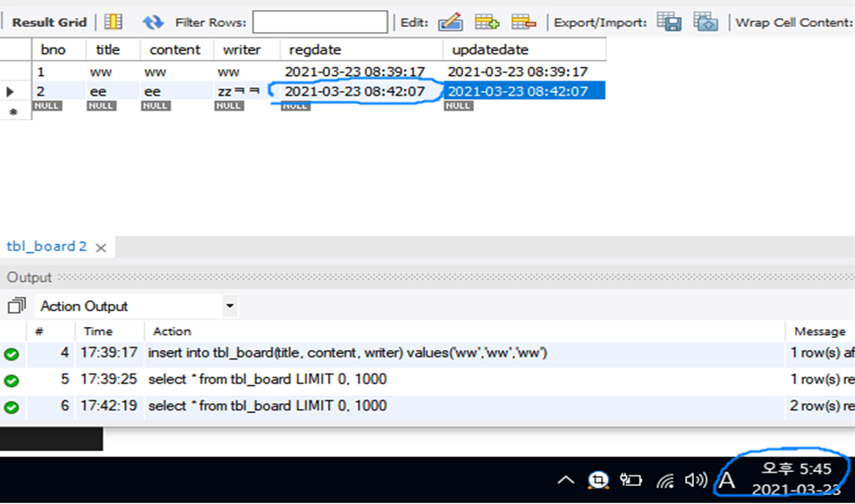Open the taskbar clock showing 5:45

797,479
